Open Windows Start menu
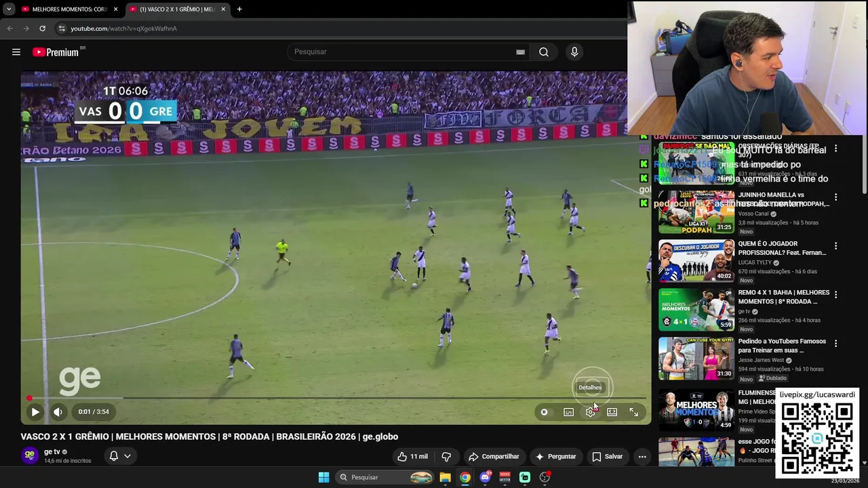868x488 pixels. 324,477
